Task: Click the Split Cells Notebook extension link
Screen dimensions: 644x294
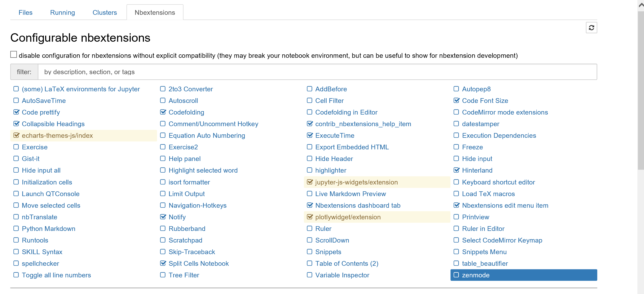Action: point(199,263)
